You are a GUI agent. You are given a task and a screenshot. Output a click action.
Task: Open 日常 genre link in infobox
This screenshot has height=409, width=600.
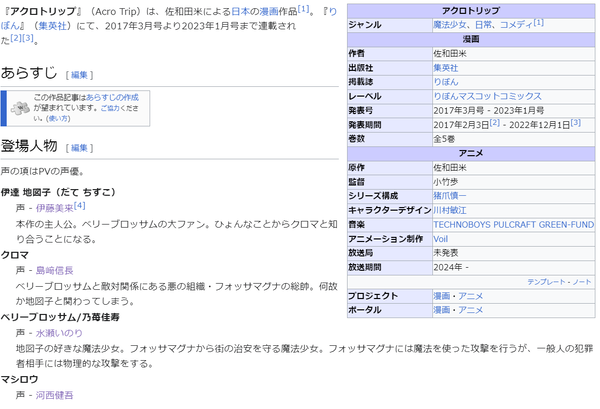click(x=483, y=25)
